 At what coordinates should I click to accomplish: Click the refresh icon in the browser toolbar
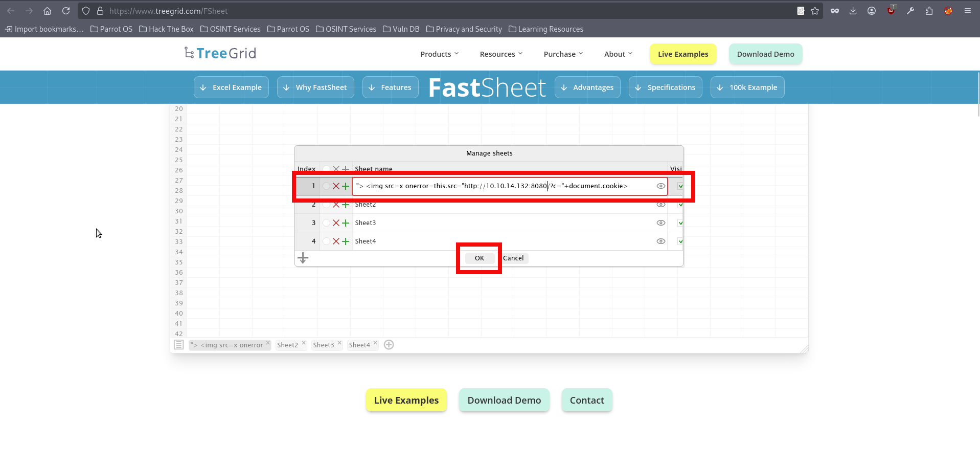[x=66, y=10]
